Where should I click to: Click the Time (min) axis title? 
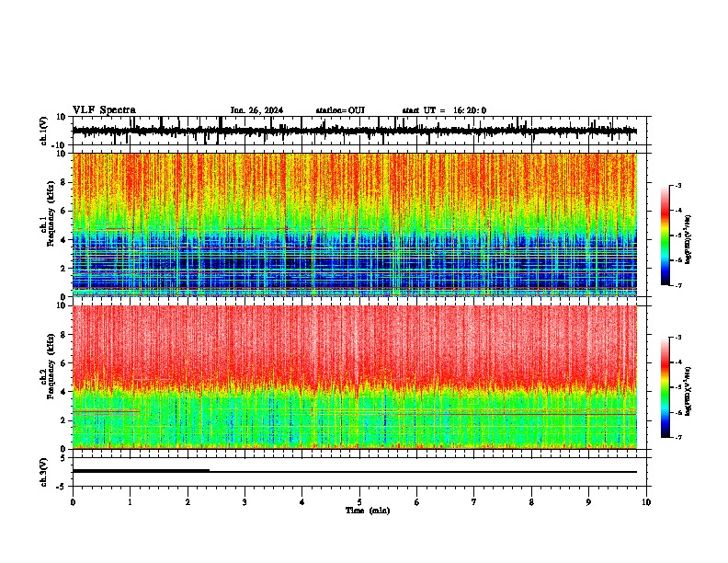(x=368, y=511)
